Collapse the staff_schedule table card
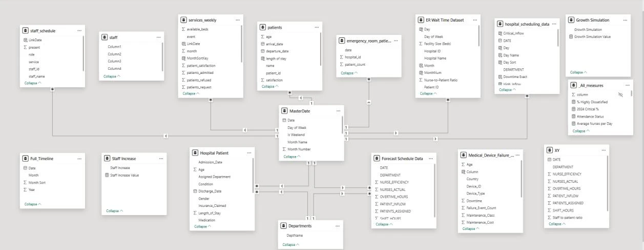The width and height of the screenshot is (644, 250). tap(33, 83)
